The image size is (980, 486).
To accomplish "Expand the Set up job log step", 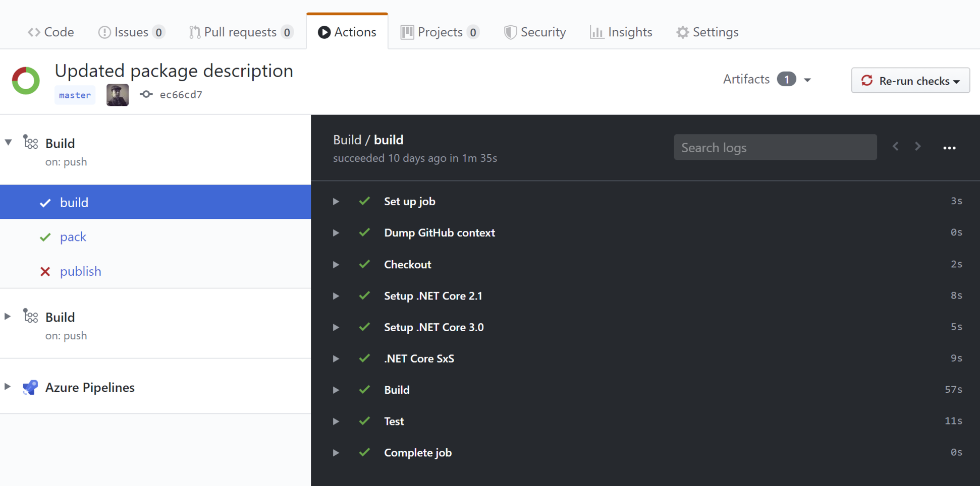I will pos(336,201).
